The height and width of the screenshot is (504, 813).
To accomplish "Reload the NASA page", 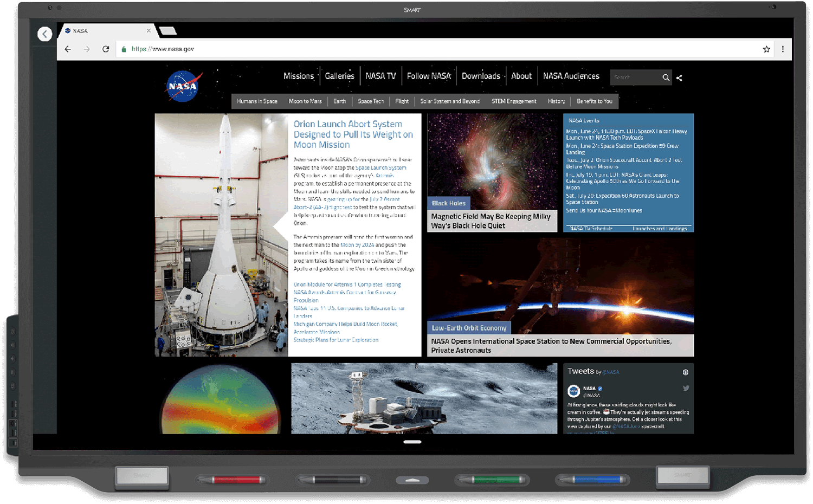I will (x=106, y=49).
